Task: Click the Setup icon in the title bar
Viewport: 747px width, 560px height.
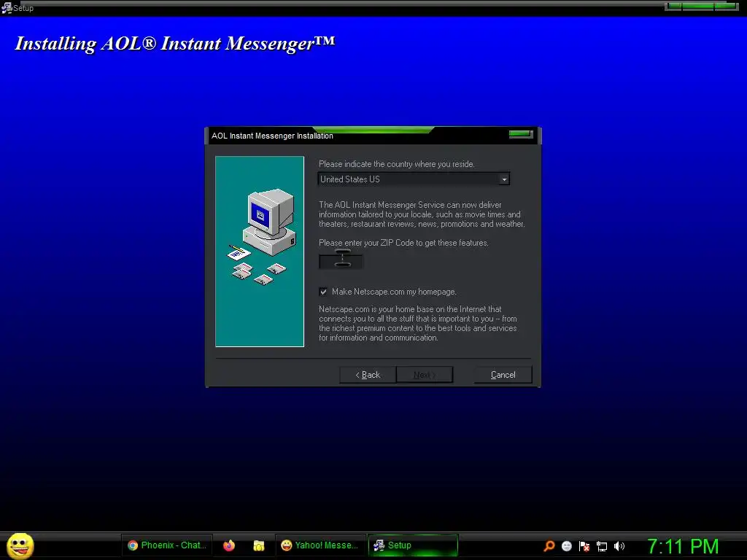Action: (x=7, y=8)
